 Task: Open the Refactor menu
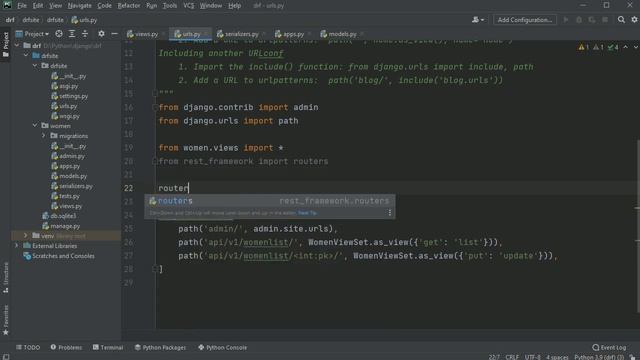(x=129, y=6)
